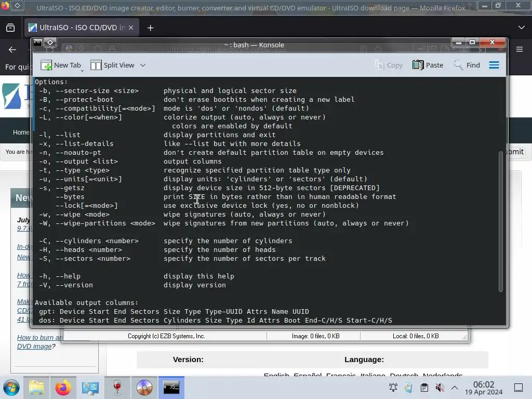Click the keep-above diamond icon in Konsole title bar
This screenshot has width=532, height=399.
[50, 43]
